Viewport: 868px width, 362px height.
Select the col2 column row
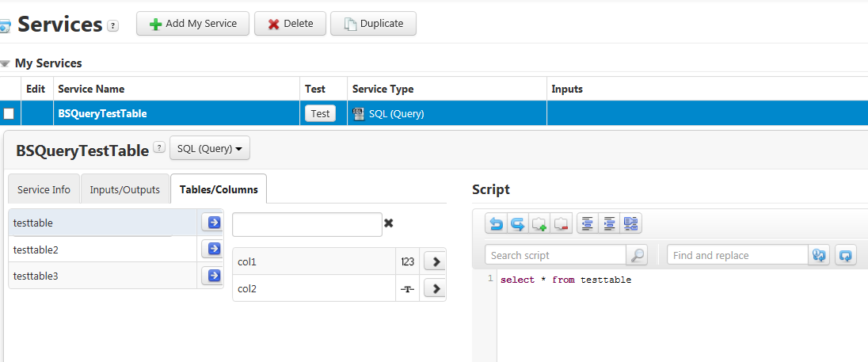(314, 288)
